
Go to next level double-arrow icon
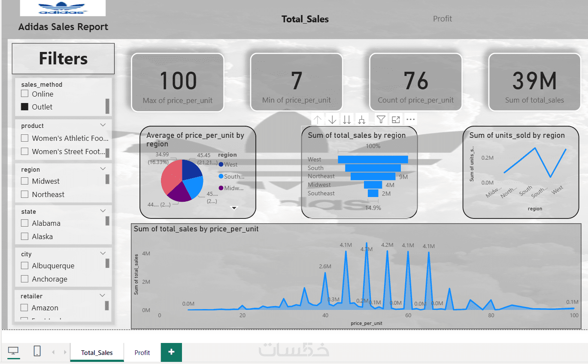point(347,119)
